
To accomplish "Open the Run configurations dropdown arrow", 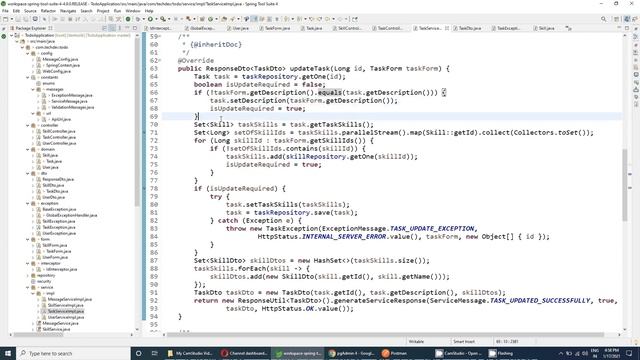I will pos(156,19).
